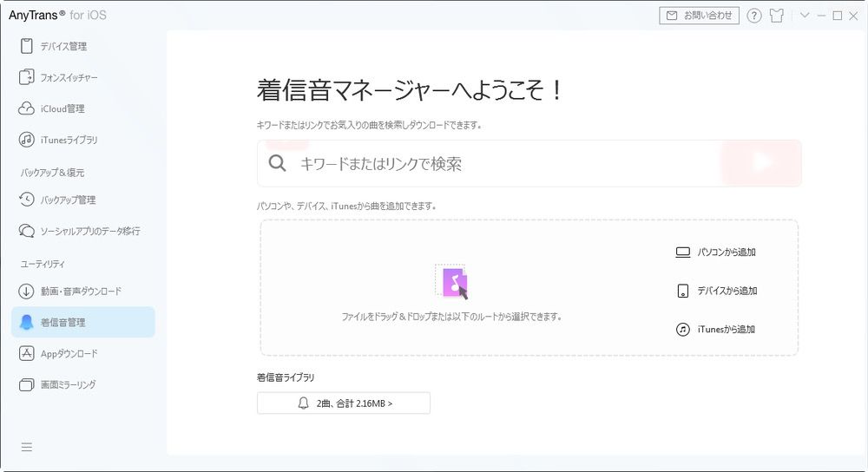The height and width of the screenshot is (472, 868).
Task: Click the Appダウンロード store icon
Action: [x=26, y=353]
